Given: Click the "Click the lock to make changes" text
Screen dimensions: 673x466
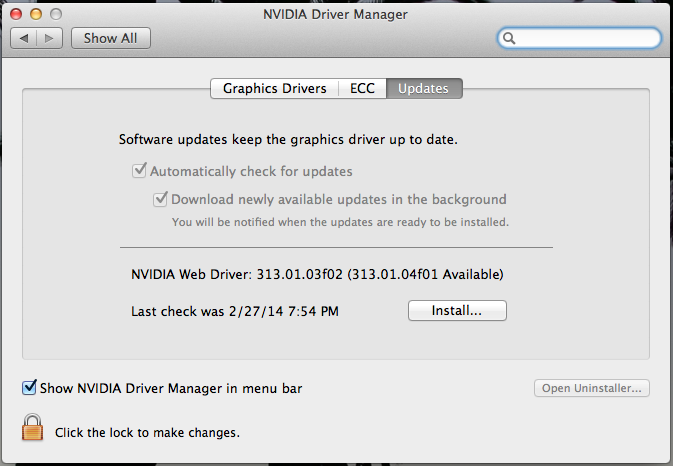Looking at the screenshot, I should click(147, 433).
